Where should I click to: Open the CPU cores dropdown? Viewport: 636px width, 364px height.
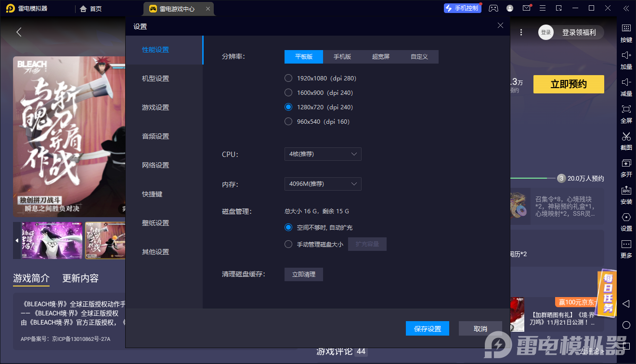[x=323, y=154]
